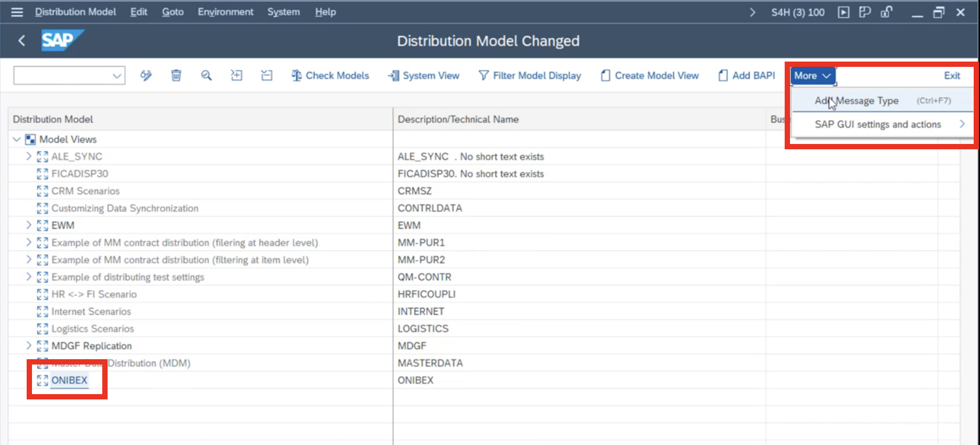The width and height of the screenshot is (980, 445).
Task: Expand the EWM tree node
Action: tap(29, 225)
